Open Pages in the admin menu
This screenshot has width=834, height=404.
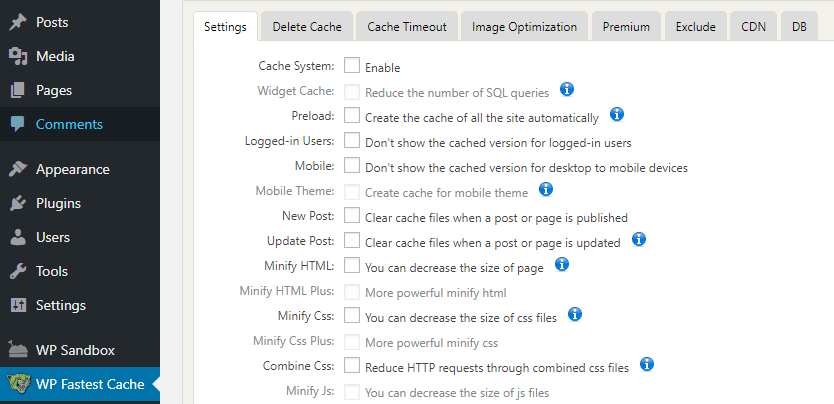80,90
